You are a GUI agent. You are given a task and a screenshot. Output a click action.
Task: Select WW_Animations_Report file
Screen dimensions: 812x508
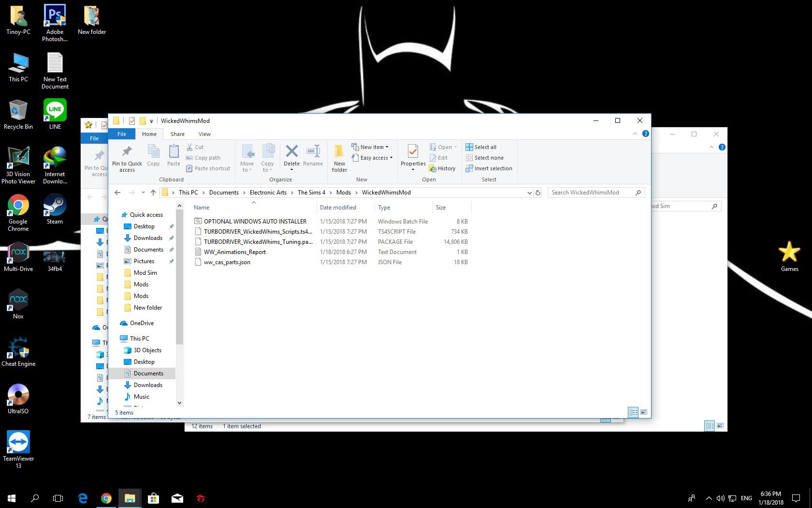235,252
